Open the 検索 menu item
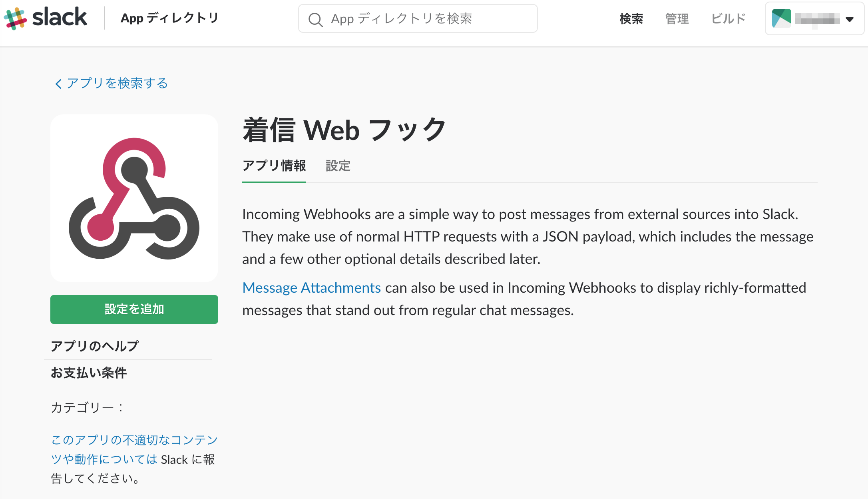868x499 pixels. (631, 18)
